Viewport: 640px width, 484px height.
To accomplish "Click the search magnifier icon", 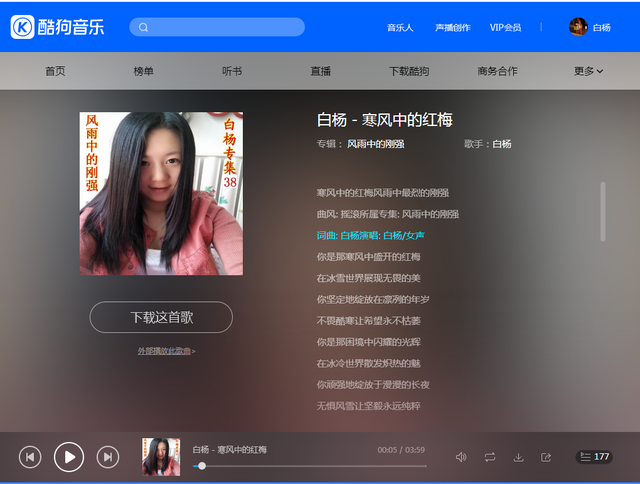I will pos(143,27).
